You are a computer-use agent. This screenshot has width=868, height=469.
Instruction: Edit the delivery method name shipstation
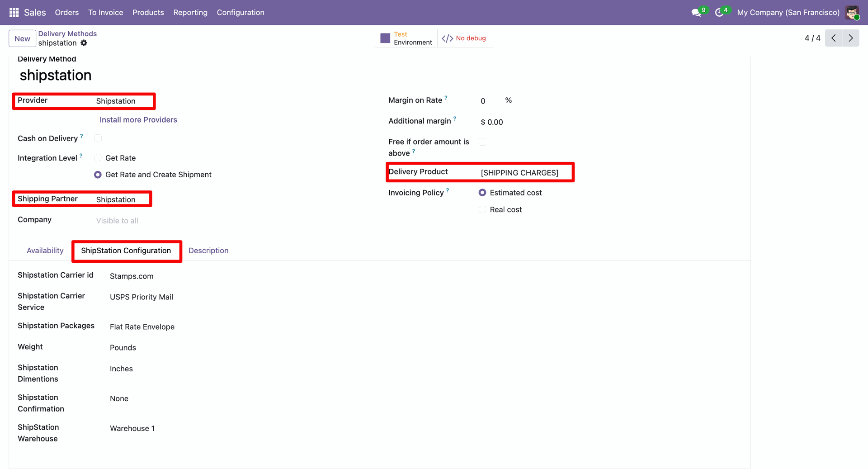click(56, 75)
